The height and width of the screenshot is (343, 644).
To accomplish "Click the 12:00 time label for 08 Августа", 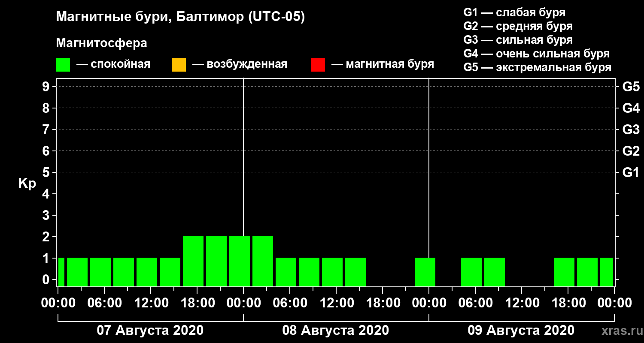I will click(336, 303).
